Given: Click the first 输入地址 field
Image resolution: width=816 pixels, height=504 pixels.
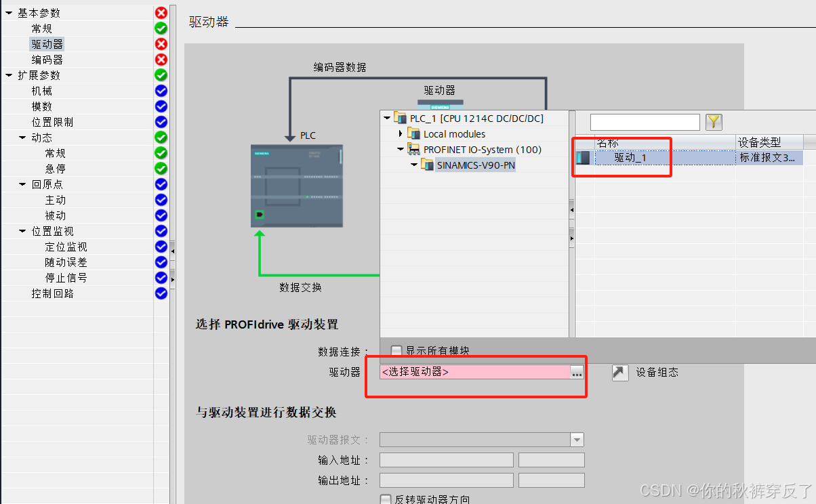Looking at the screenshot, I should click(446, 461).
